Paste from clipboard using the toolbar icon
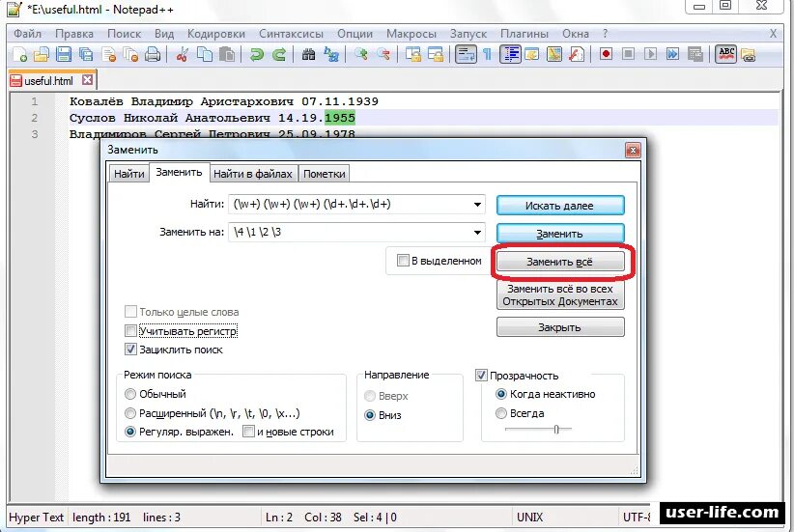The width and height of the screenshot is (794, 532). coord(226,54)
